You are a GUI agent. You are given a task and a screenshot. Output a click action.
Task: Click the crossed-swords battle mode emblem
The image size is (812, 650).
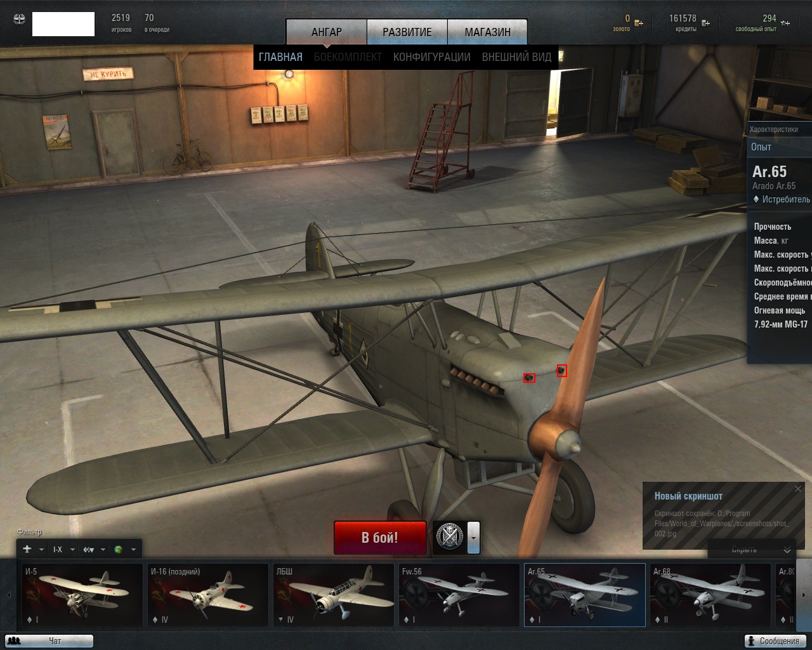click(450, 537)
